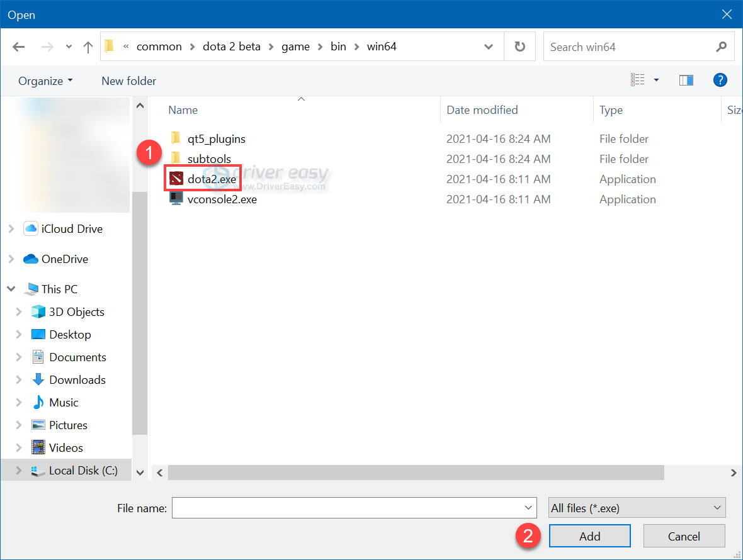Open Help with the question mark
Viewport: 743px width, 560px height.
coord(720,80)
